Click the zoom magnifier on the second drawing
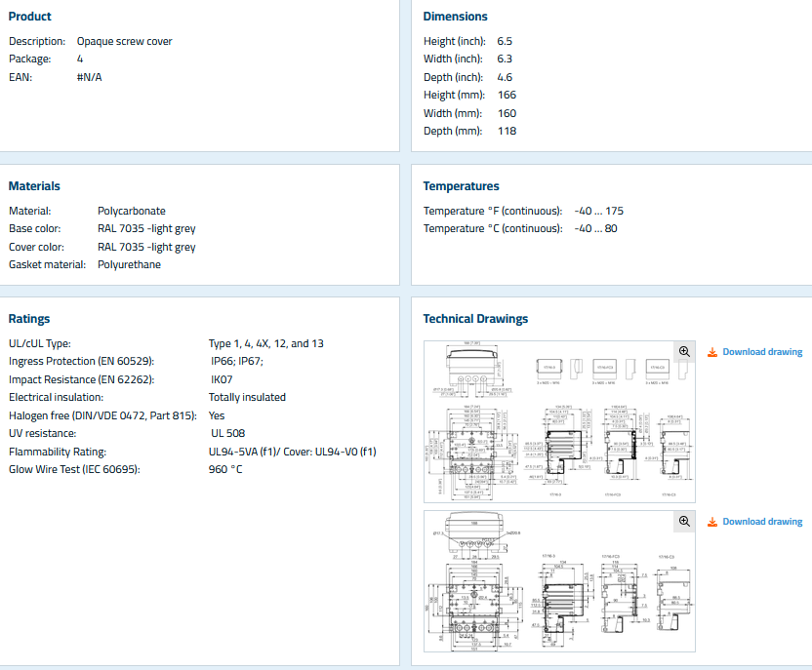Screen dimensions: 812x670 [684, 522]
